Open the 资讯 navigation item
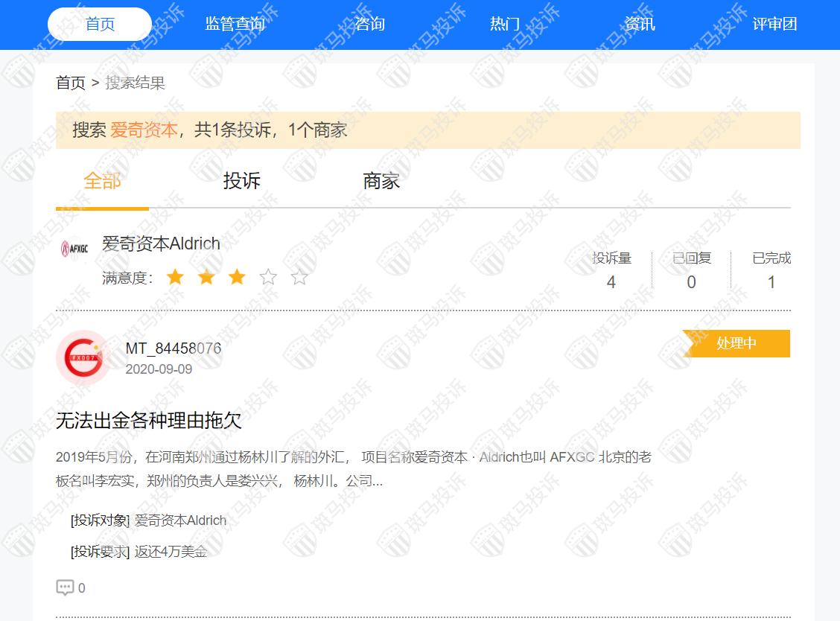This screenshot has height=621, width=840. point(640,24)
